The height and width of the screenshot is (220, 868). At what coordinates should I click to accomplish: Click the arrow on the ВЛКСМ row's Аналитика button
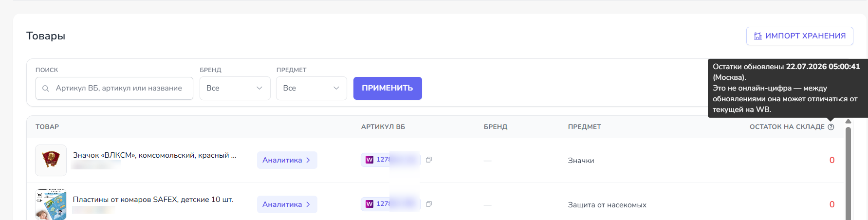308,160
